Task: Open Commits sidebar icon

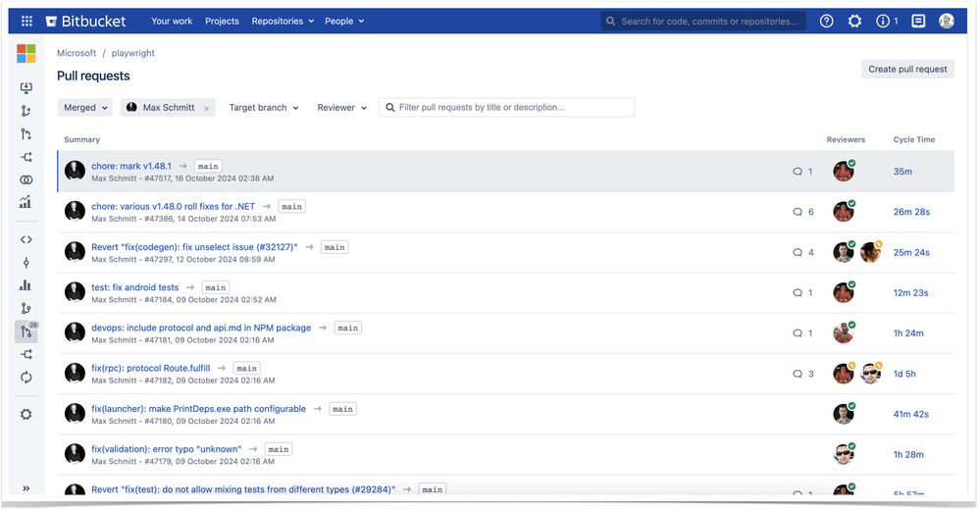Action: click(x=26, y=263)
